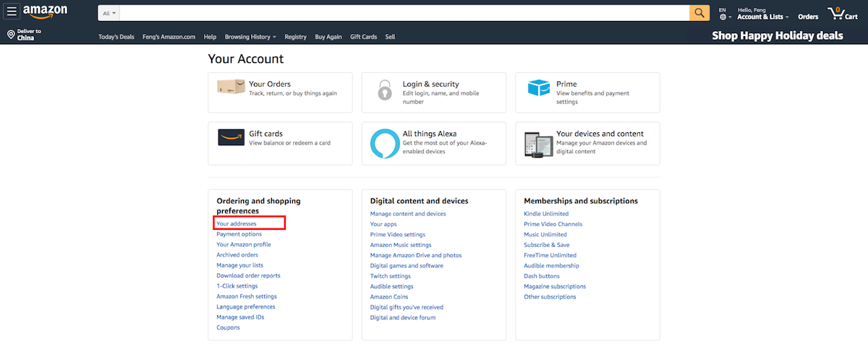Screen dimensions: 868x344
Task: Open the Gift cards card title
Action: 265,134
